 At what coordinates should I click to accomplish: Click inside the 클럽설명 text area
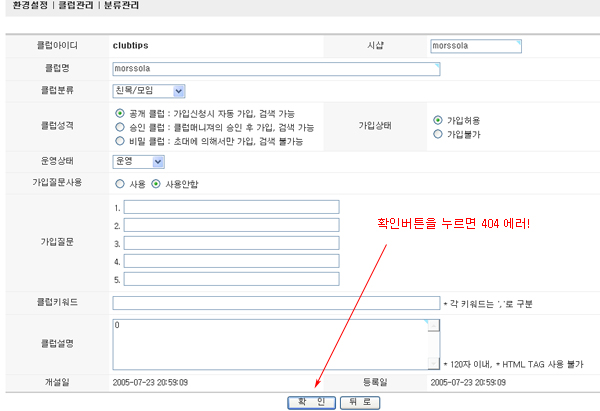(270, 344)
